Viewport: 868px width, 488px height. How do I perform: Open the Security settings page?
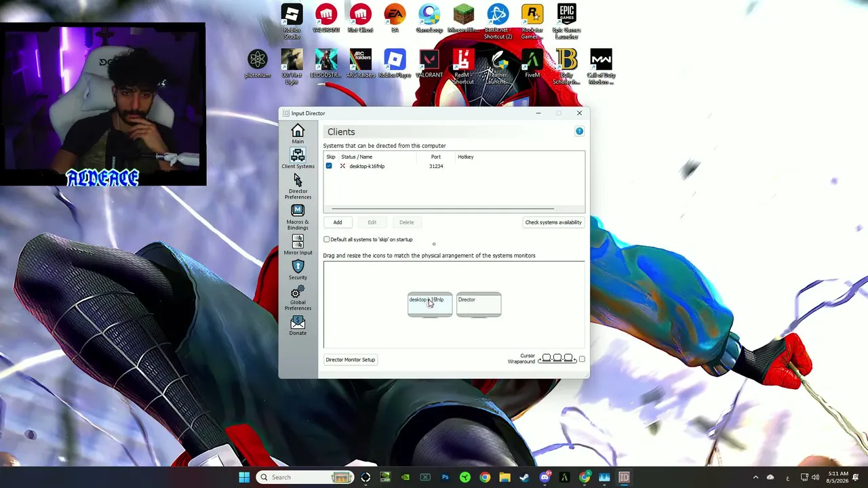[x=298, y=270]
